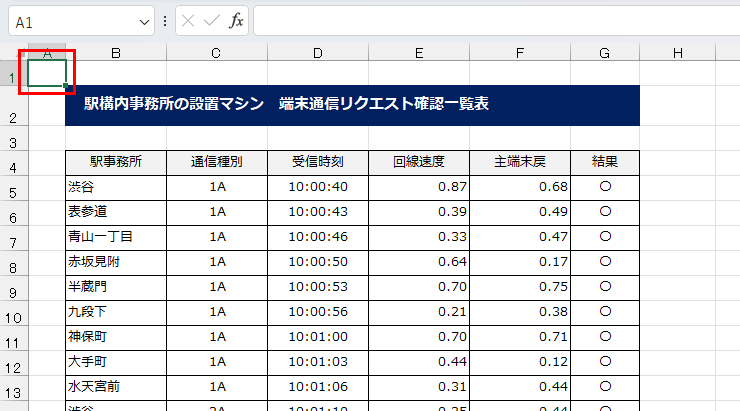Click the 結果 circle in 神保町 row
The width and height of the screenshot is (740, 411).
point(605,337)
